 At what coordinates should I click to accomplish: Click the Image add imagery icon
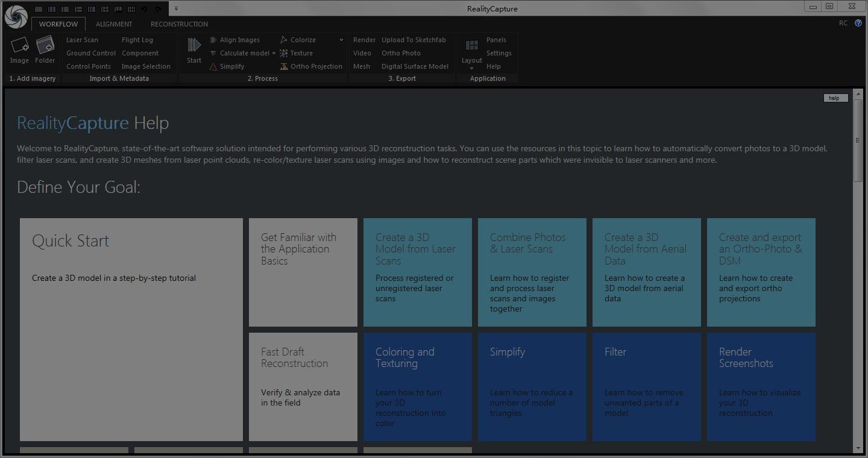[x=19, y=46]
